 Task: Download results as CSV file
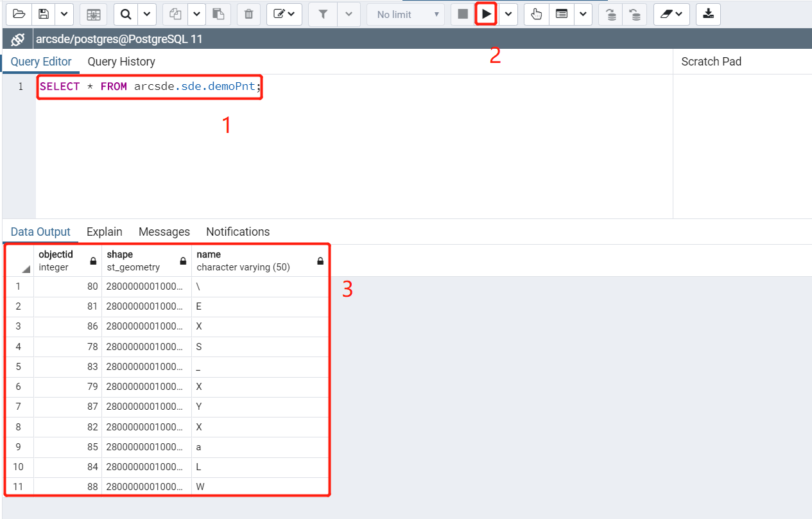[708, 13]
